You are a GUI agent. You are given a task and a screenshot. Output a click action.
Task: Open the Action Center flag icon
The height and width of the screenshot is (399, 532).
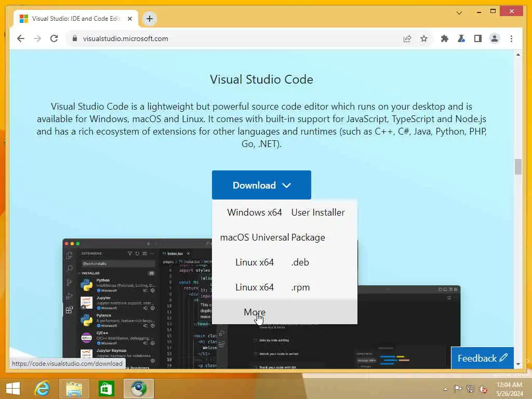tap(458, 389)
